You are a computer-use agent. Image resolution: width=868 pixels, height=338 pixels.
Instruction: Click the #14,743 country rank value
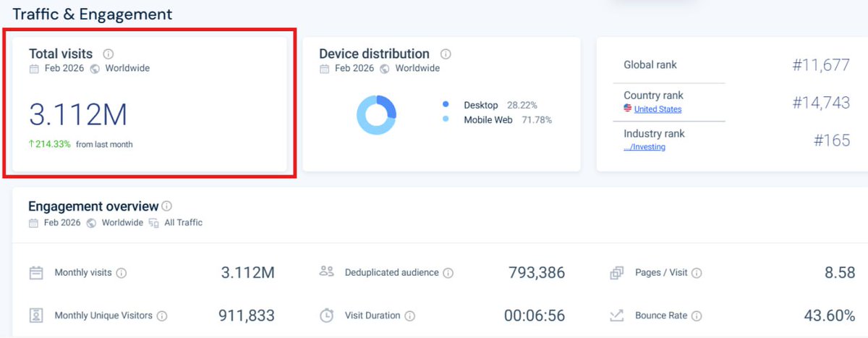point(821,103)
